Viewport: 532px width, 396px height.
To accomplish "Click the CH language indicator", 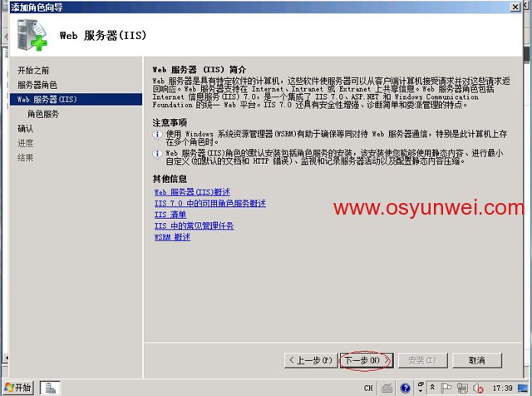I will pyautogui.click(x=368, y=388).
